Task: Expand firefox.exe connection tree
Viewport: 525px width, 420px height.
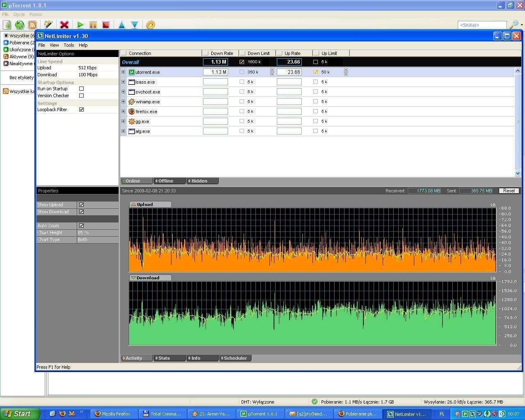Action: tap(123, 112)
